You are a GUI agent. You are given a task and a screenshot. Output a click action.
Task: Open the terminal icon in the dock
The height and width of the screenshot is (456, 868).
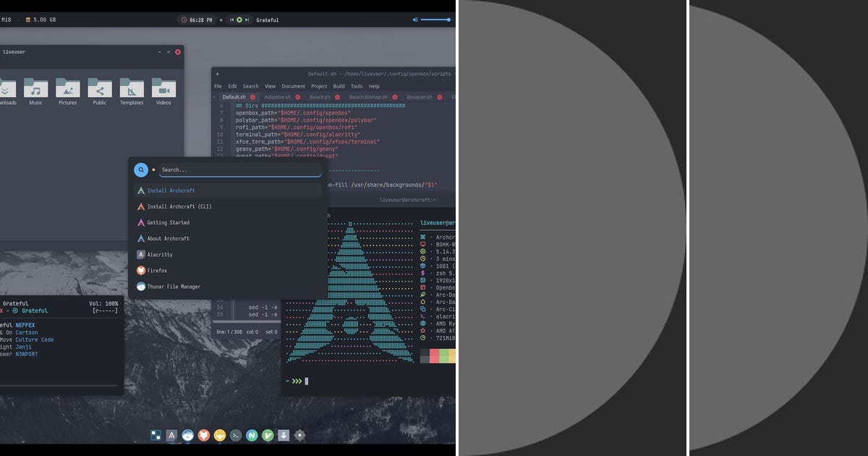click(x=236, y=435)
